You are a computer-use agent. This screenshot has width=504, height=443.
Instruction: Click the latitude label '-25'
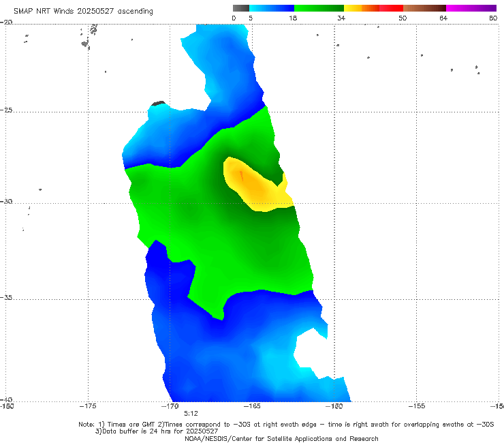click(x=6, y=110)
